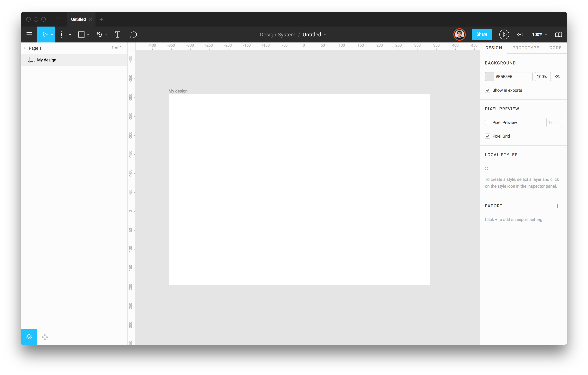Enable Pixel Preview

(x=488, y=122)
